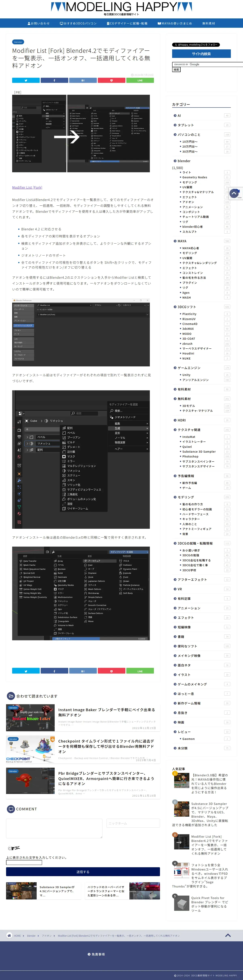Open next post about ハリウッドのスーパーバイザー

[122, 891]
